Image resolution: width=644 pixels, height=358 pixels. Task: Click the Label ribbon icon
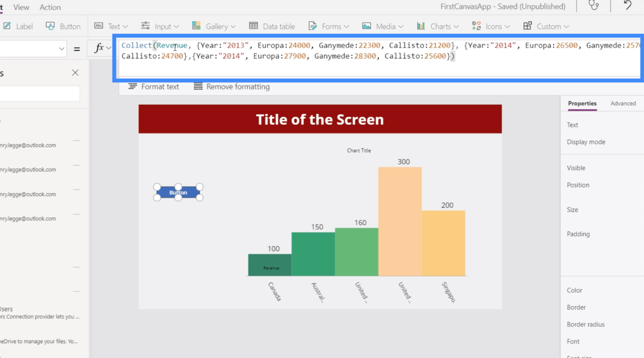[7, 26]
